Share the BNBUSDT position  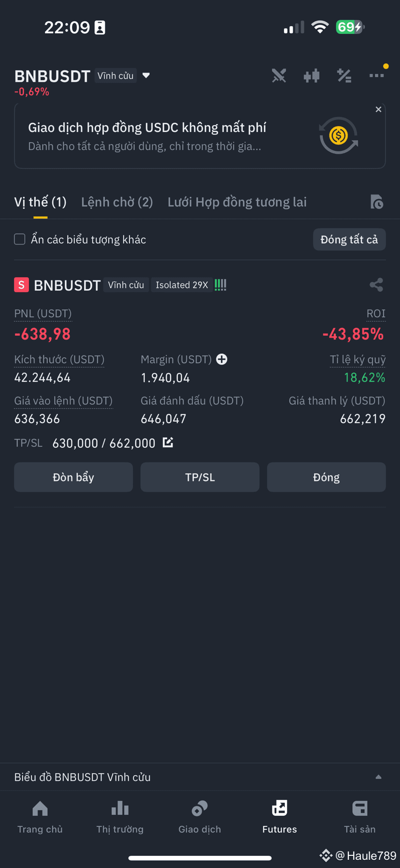[x=376, y=285]
